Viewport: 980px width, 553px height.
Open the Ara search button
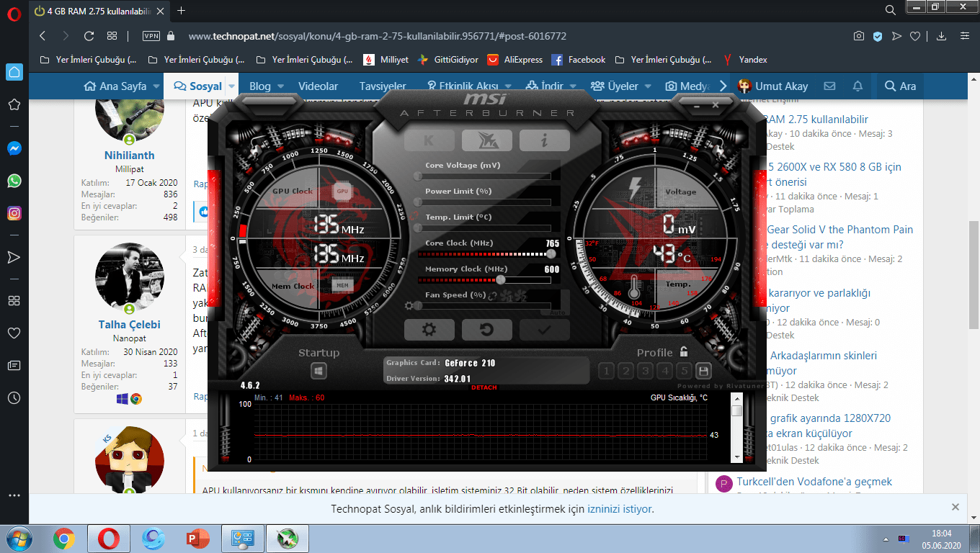(x=900, y=86)
